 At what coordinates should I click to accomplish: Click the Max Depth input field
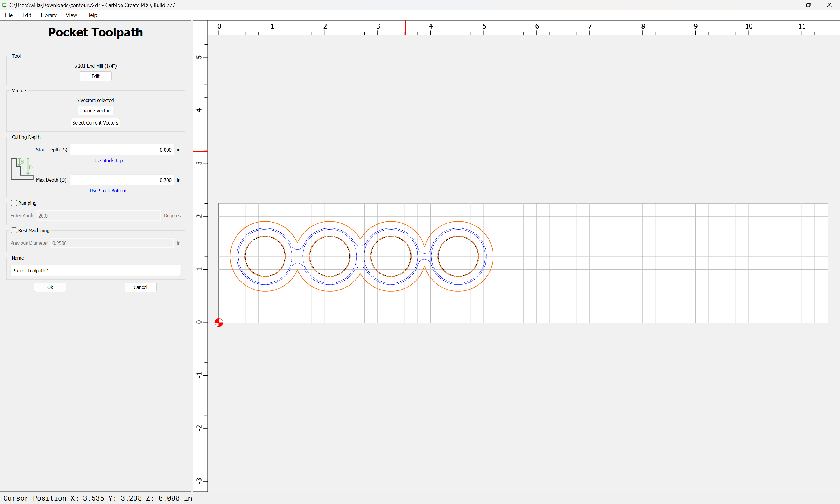[x=122, y=180]
